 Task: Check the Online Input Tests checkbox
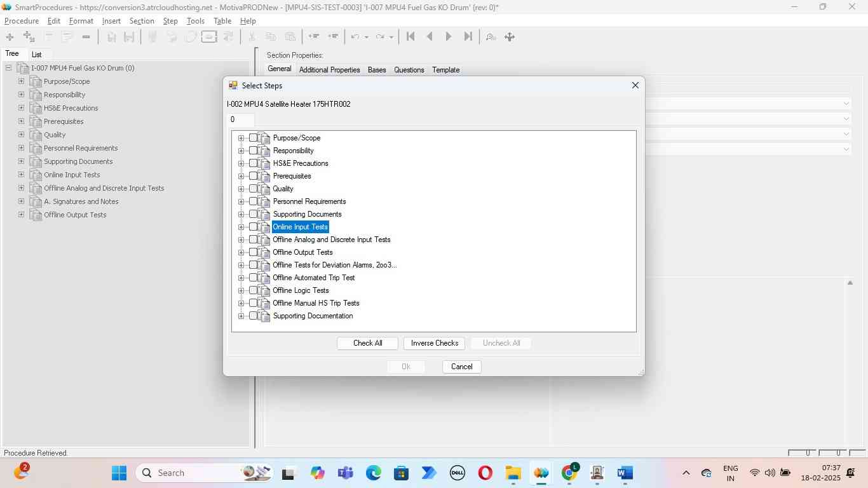254,227
